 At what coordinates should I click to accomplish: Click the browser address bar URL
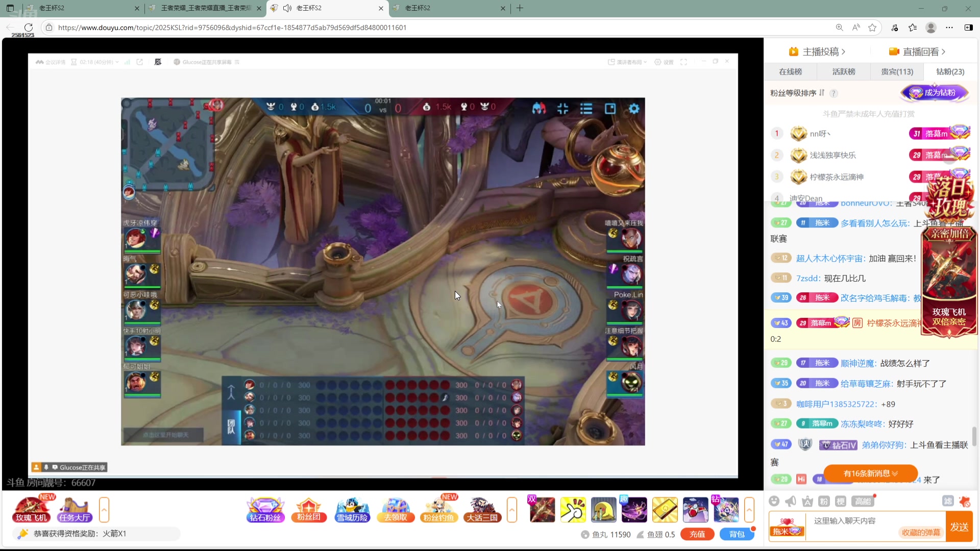[232, 28]
